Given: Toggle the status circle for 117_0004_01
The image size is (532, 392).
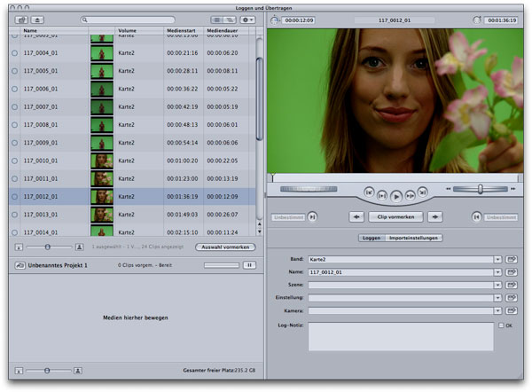Looking at the screenshot, I should point(14,53).
